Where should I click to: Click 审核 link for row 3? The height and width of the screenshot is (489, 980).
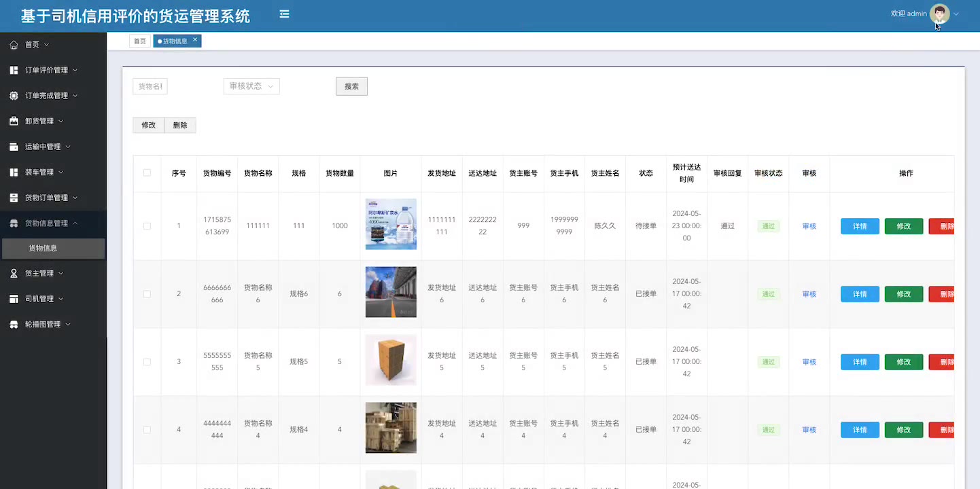coord(809,362)
